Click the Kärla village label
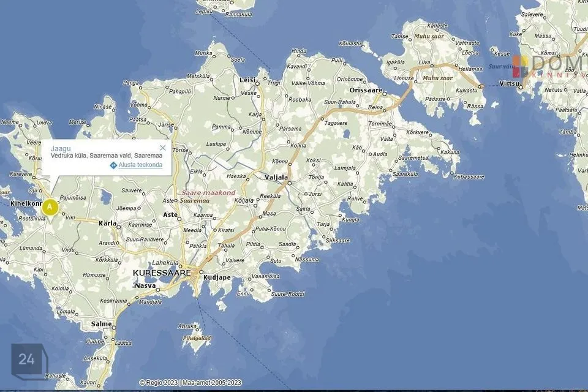Viewport: 588px width, 392px height. tap(107, 224)
